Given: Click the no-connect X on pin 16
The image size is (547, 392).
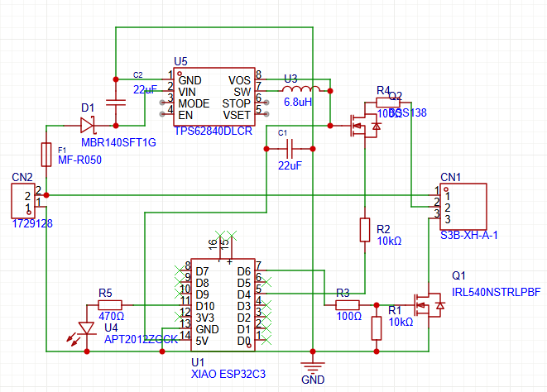Looking at the screenshot, I should (x=220, y=236).
